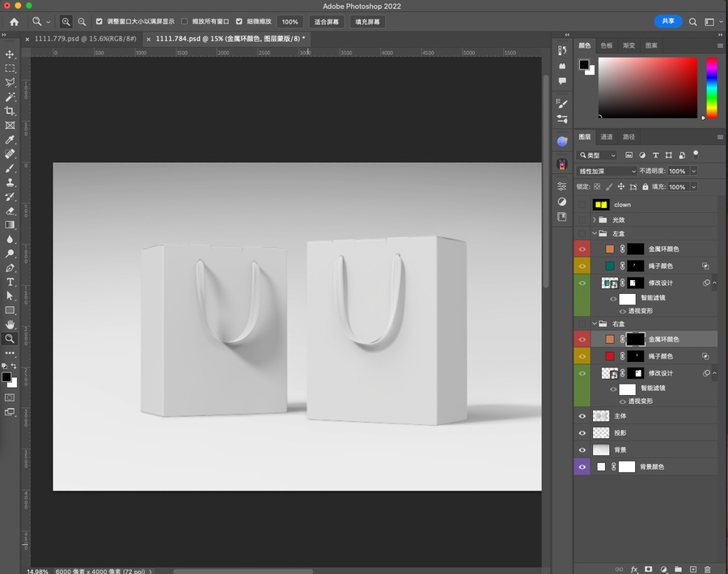This screenshot has width=728, height=574.
Task: Open the History panel icon
Action: tap(562, 50)
